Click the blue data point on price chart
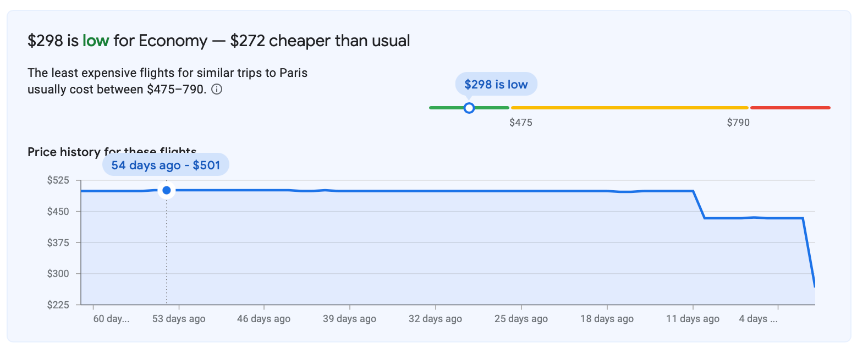Screen dimensions: 868x354 (x=167, y=190)
